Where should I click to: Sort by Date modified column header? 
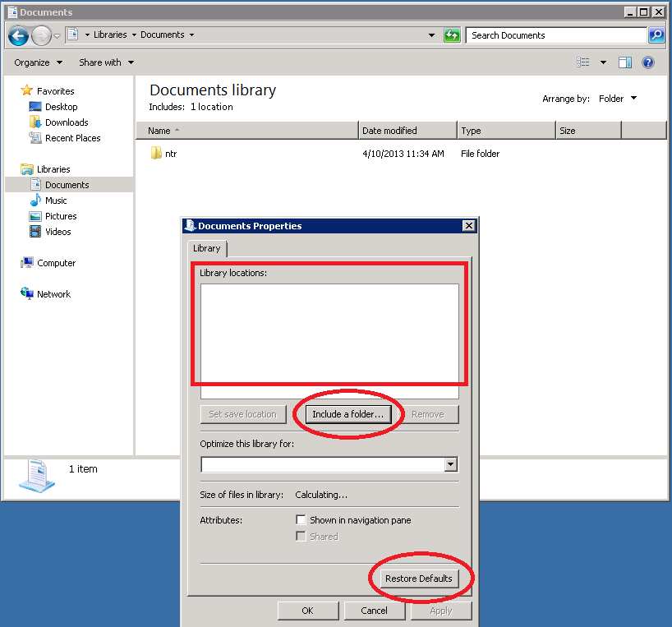coord(407,131)
